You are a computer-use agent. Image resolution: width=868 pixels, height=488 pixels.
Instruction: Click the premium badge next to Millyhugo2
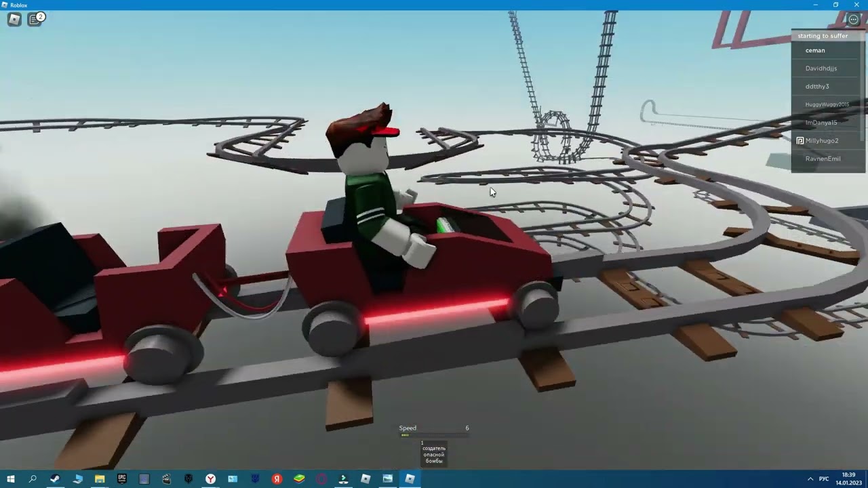pyautogui.click(x=800, y=141)
